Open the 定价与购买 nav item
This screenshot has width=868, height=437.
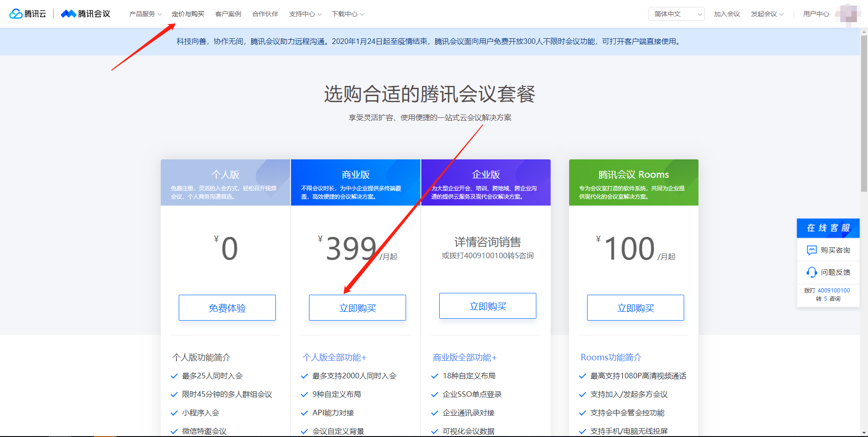coord(188,14)
